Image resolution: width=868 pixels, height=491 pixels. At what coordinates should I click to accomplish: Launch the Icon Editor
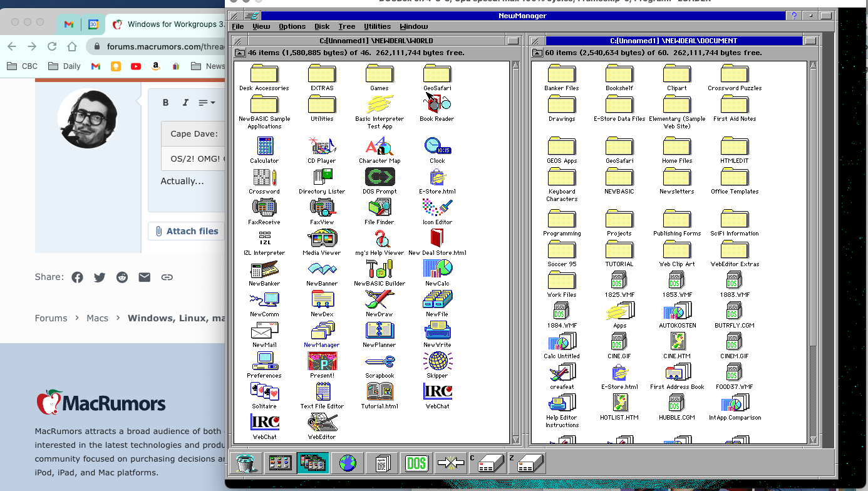point(437,212)
